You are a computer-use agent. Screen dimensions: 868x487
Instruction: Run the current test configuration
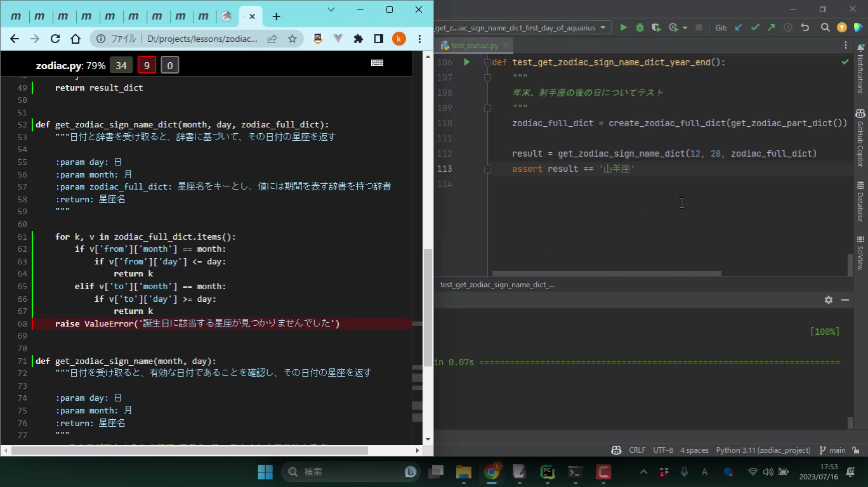coord(623,28)
